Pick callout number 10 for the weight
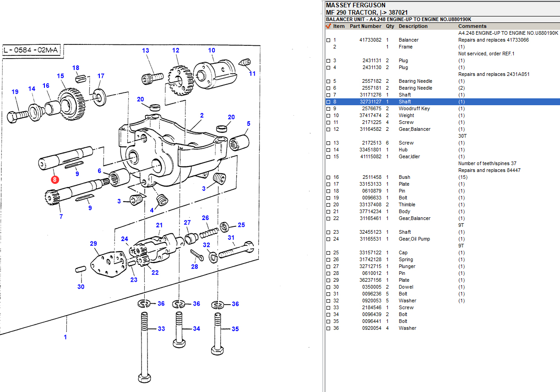Screen dimensions: 560x392 (x=212, y=51)
